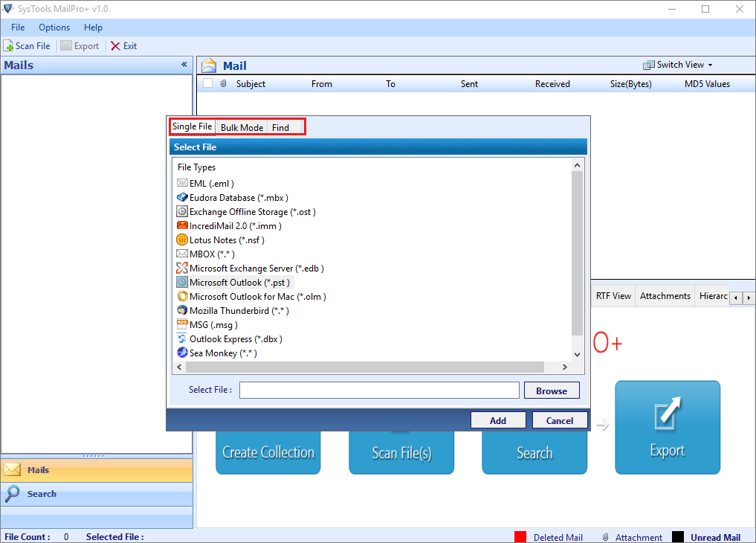
Task: Switch to the Bulk Mode tab
Action: pos(242,127)
